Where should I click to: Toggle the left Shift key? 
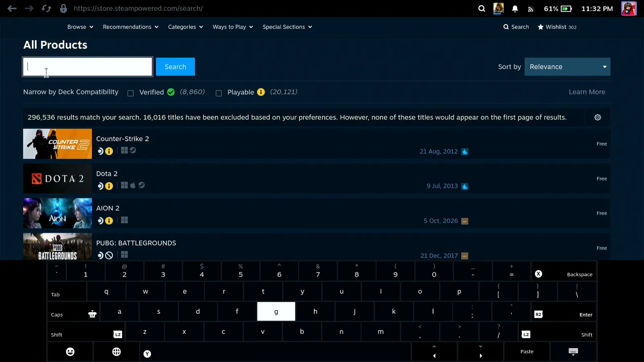click(x=86, y=331)
